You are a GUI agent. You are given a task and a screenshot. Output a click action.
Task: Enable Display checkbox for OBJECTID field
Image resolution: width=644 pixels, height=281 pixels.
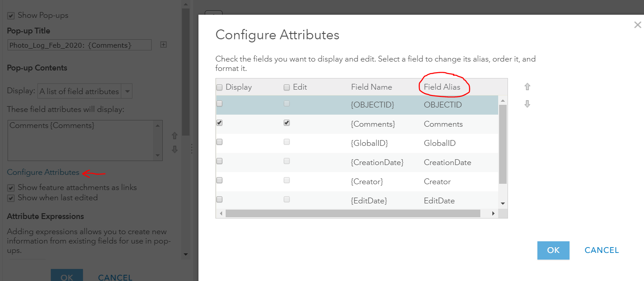[219, 103]
